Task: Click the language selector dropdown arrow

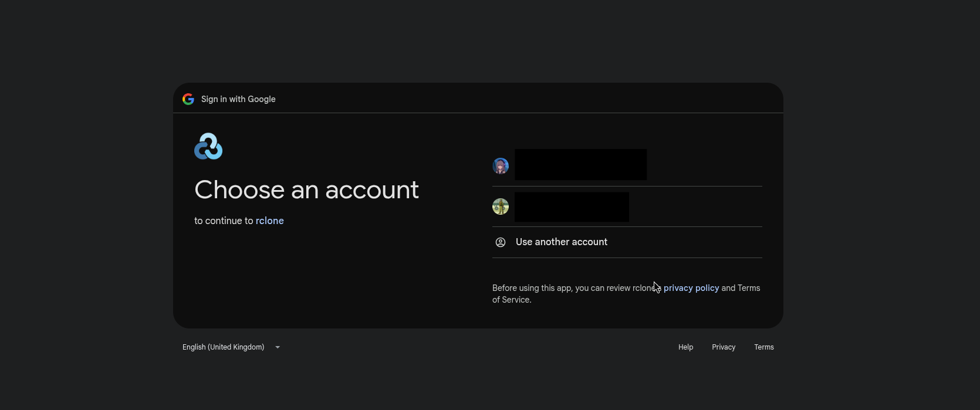Action: point(278,347)
